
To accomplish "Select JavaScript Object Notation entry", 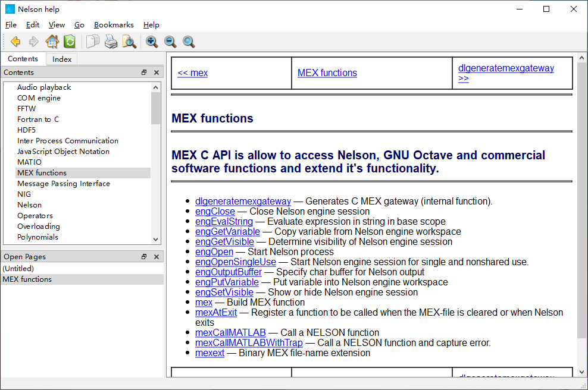I will pyautogui.click(x=63, y=152).
